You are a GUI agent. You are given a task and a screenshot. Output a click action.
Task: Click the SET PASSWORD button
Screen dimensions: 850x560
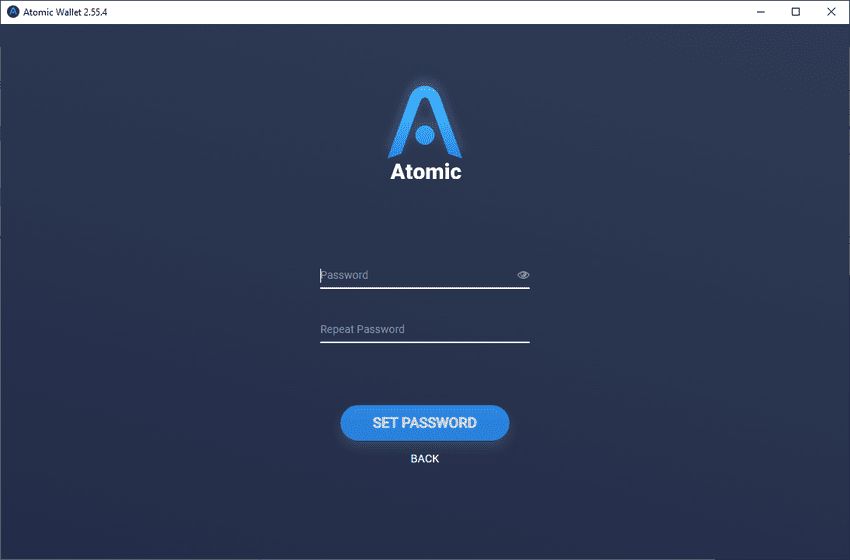(425, 423)
